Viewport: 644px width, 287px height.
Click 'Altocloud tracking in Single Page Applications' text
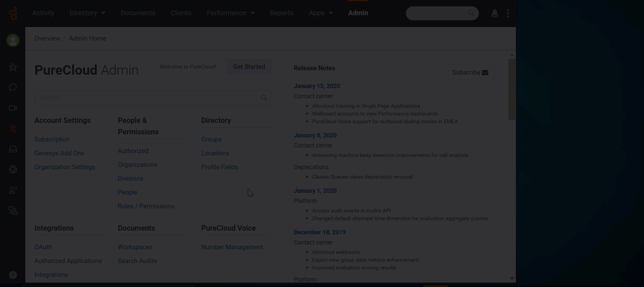(366, 106)
